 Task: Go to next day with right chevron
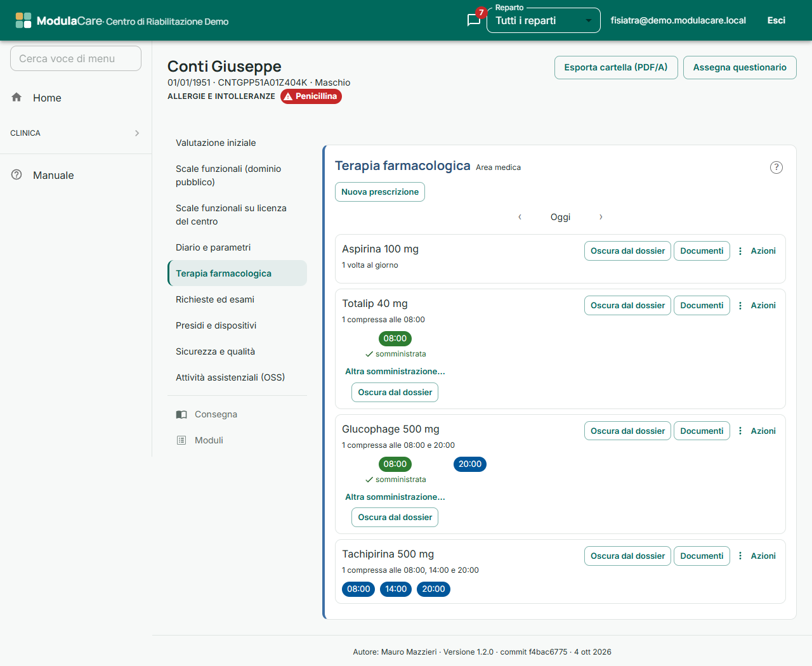(x=601, y=217)
